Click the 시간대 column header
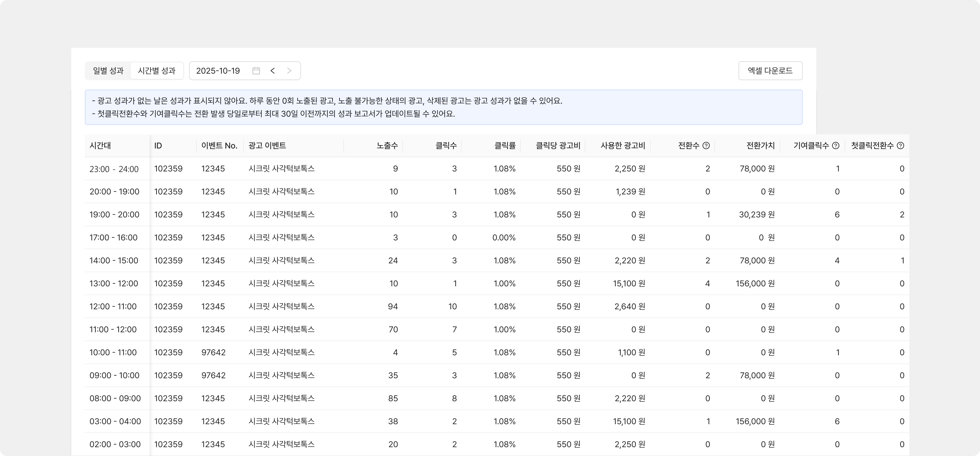This screenshot has width=980, height=456. point(101,145)
